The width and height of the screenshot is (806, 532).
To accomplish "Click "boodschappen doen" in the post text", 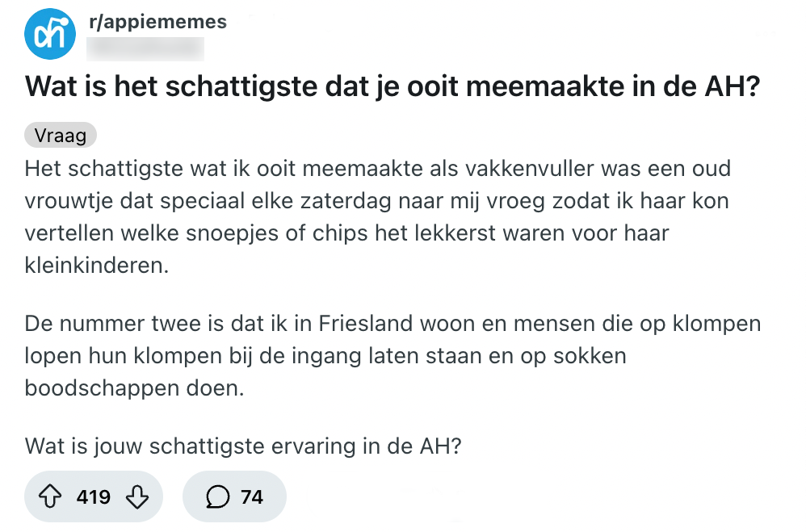I will pyautogui.click(x=133, y=387).
